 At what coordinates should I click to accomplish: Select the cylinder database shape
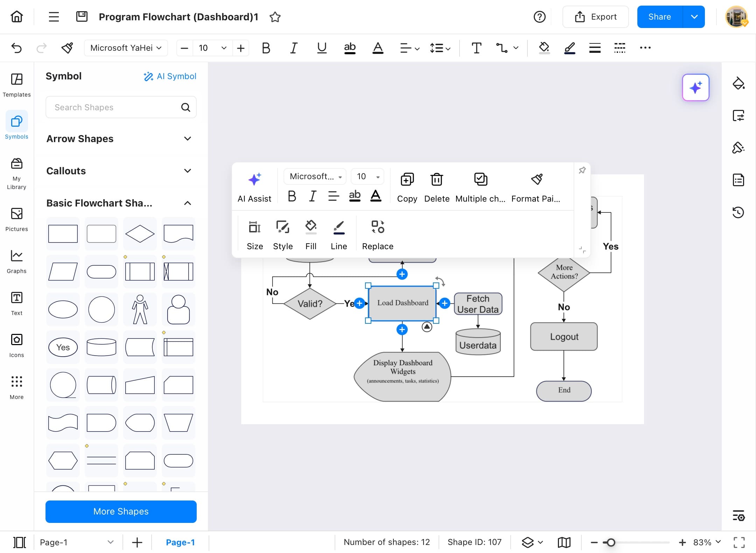tap(101, 347)
